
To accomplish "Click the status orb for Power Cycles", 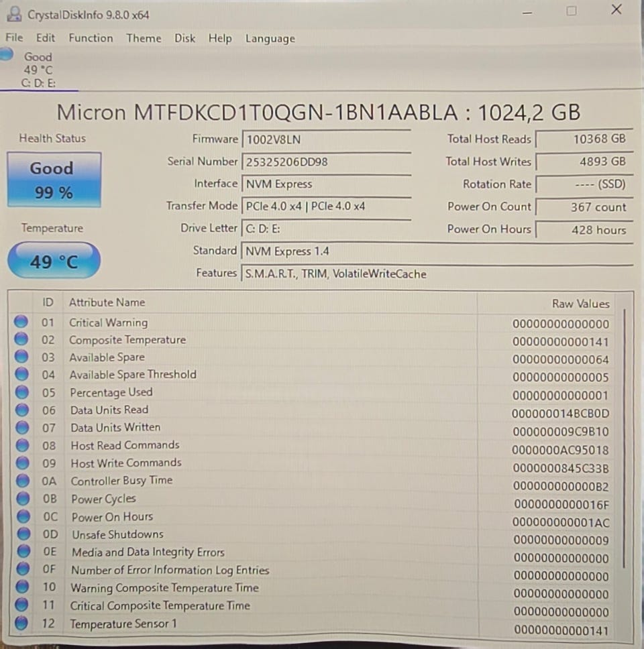I will coord(23,498).
